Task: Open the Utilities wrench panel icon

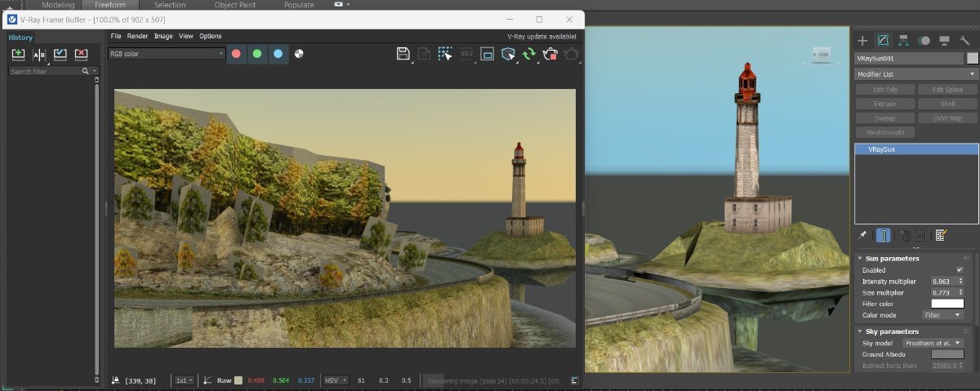Action: point(964,40)
